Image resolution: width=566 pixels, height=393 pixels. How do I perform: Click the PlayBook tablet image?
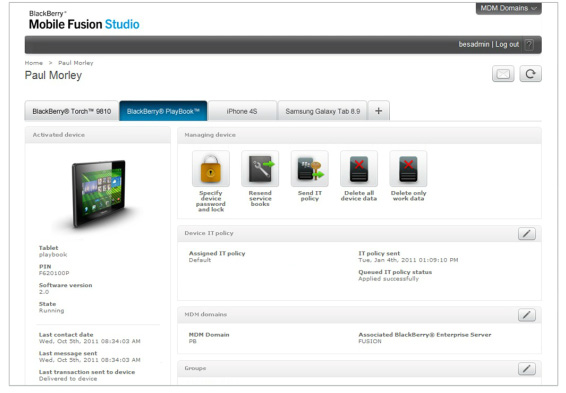click(x=99, y=194)
